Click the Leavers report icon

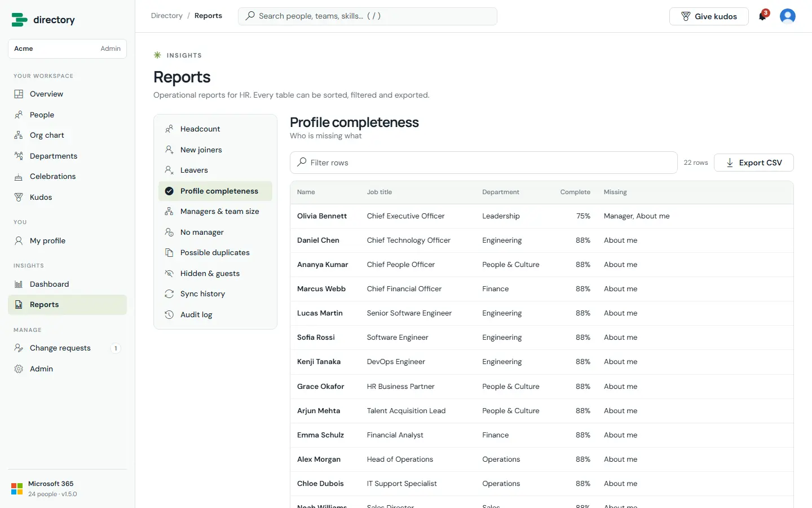(169, 170)
